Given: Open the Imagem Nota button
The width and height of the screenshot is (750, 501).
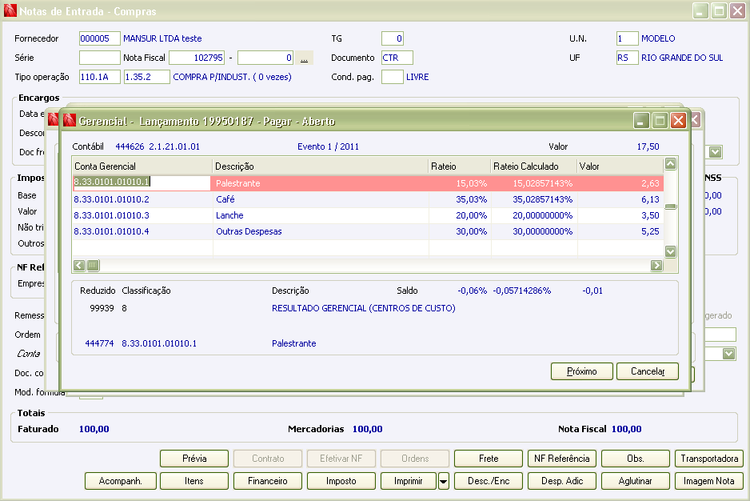Looking at the screenshot, I should pos(709,481).
